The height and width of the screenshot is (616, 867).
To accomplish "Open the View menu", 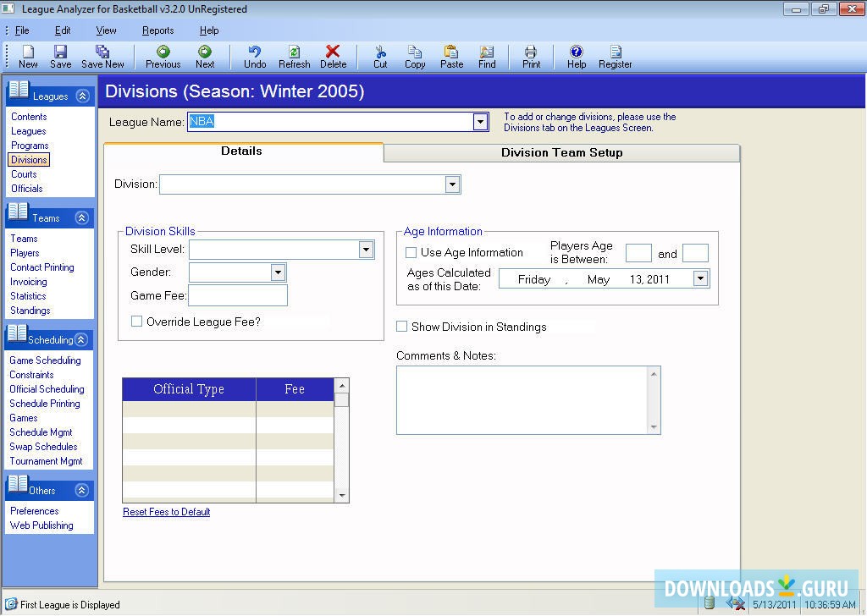I will (x=106, y=30).
